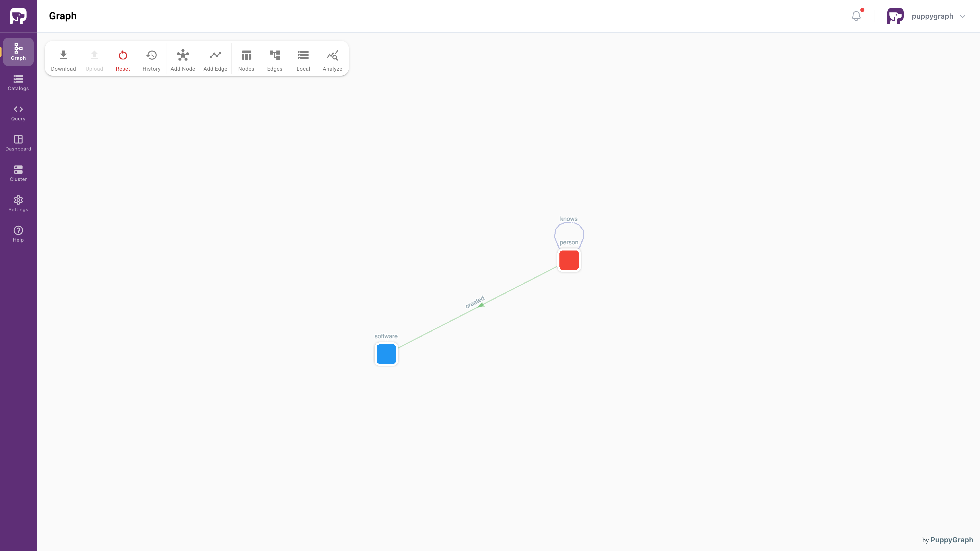This screenshot has height=551, width=980.
Task: Open the notification bell
Action: 856,16
